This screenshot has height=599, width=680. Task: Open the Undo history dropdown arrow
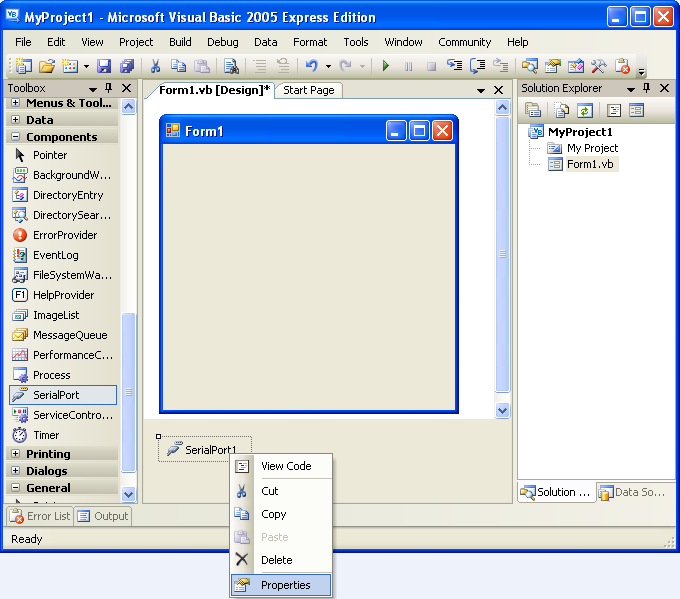coord(328,66)
